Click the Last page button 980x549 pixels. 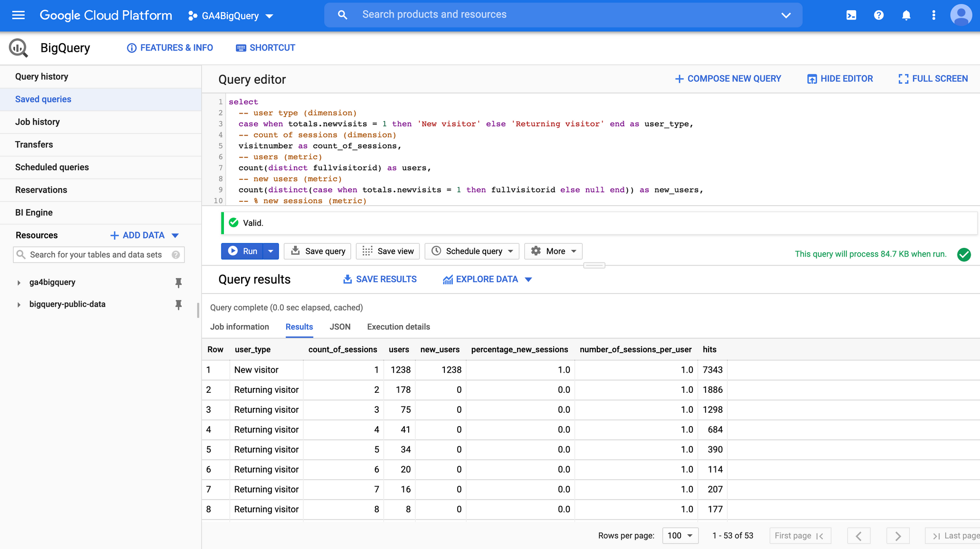[x=953, y=536]
